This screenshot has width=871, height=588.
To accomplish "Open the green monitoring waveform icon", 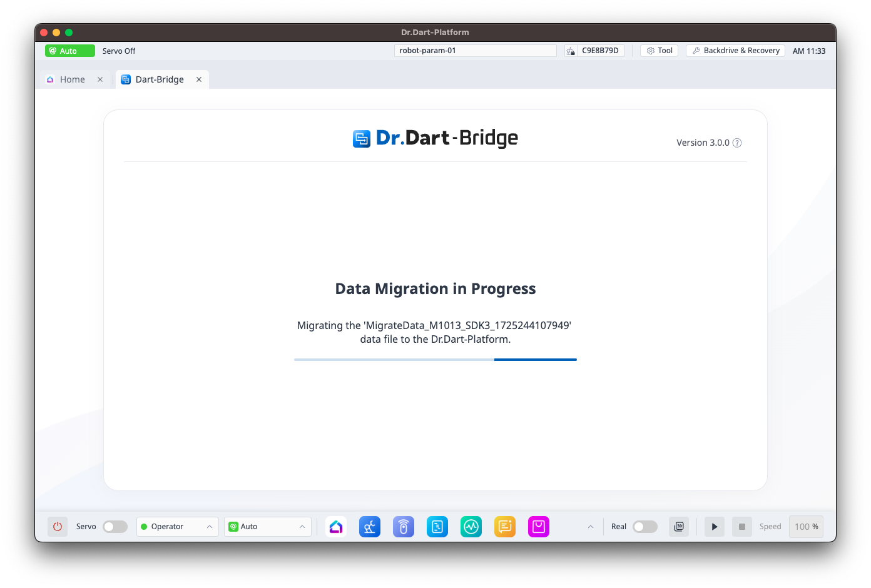I will point(471,527).
